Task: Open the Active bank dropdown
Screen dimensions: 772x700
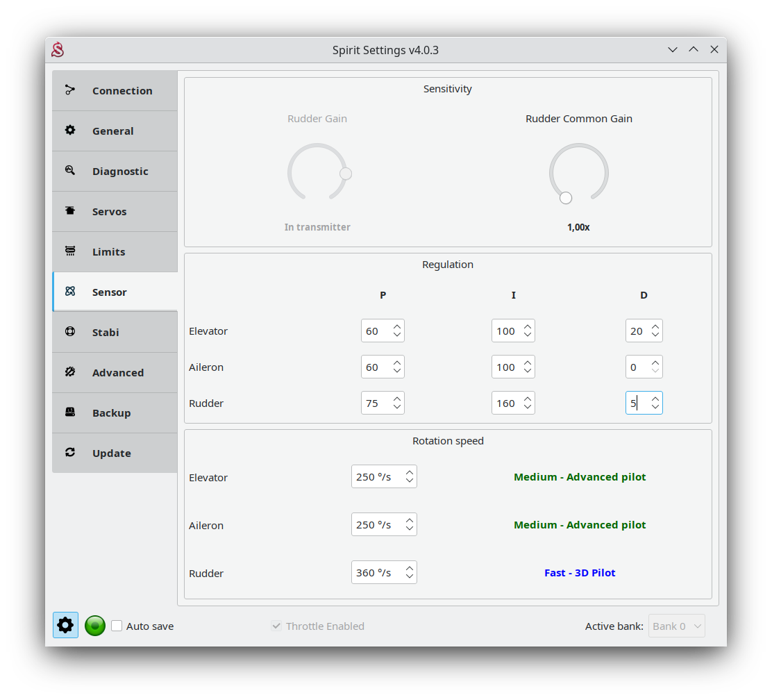Action: pos(677,626)
